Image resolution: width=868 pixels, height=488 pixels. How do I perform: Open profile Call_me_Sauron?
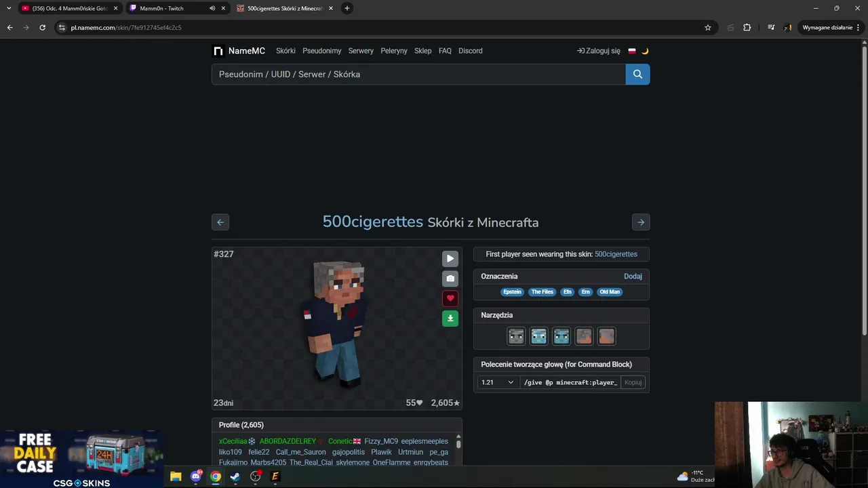(300, 452)
